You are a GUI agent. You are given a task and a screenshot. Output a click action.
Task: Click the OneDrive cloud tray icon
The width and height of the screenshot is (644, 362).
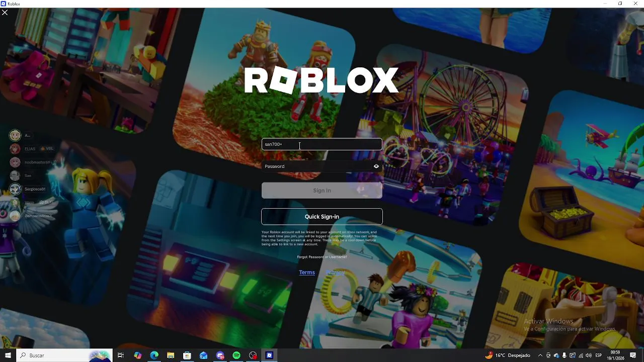click(556, 355)
